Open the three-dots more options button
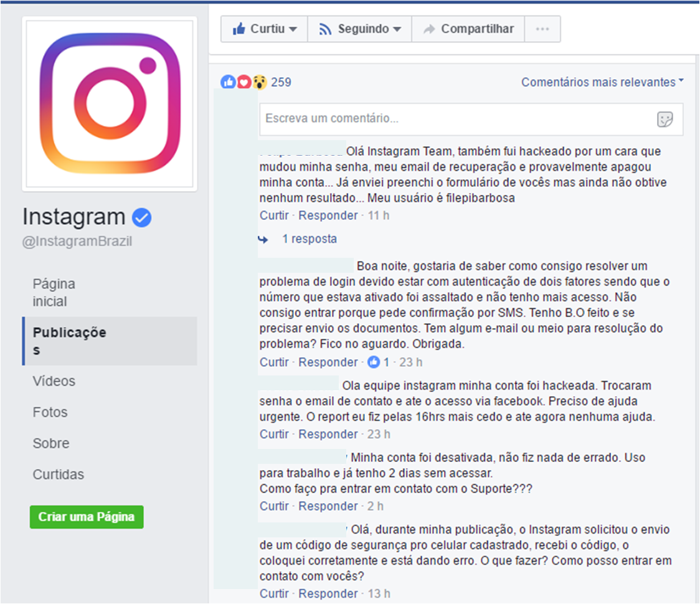Screen dimensions: 700x604 [x=542, y=29]
